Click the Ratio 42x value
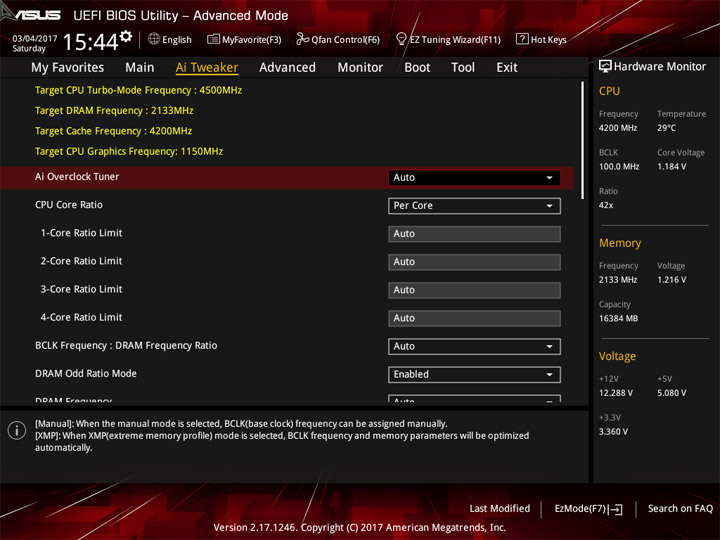 tap(606, 205)
